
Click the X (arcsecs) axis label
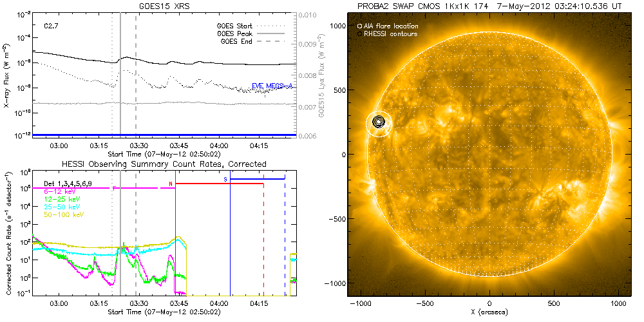point(489,312)
